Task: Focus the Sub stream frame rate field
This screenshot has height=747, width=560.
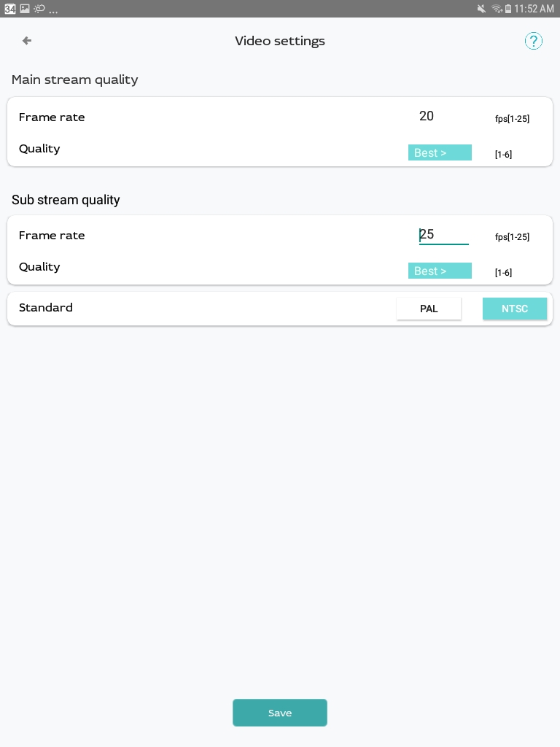Action: [443, 234]
